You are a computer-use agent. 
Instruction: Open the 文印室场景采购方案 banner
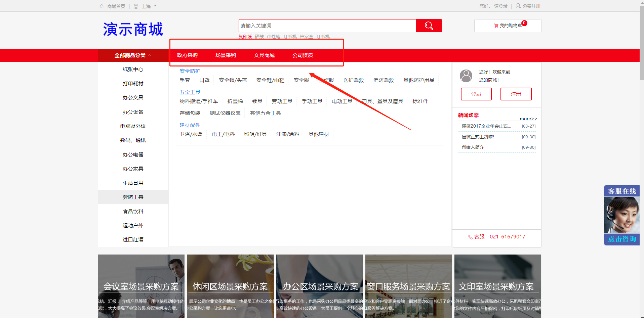(x=498, y=286)
